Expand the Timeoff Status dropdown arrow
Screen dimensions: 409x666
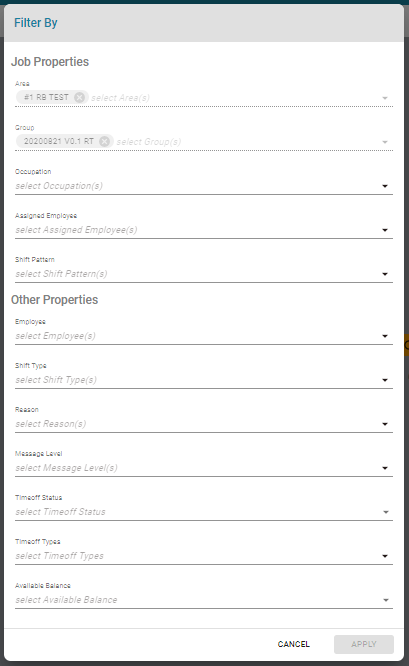386,512
